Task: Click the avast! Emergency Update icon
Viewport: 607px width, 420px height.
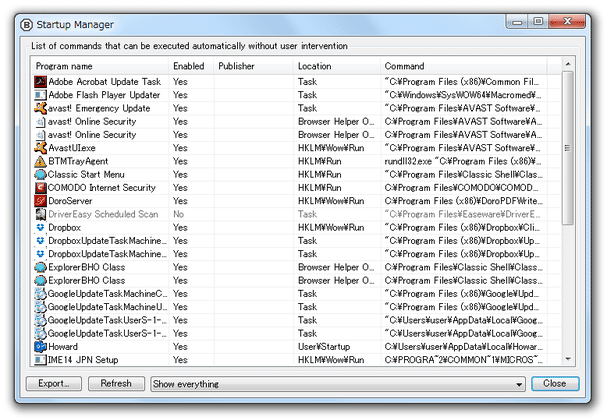Action: point(40,108)
